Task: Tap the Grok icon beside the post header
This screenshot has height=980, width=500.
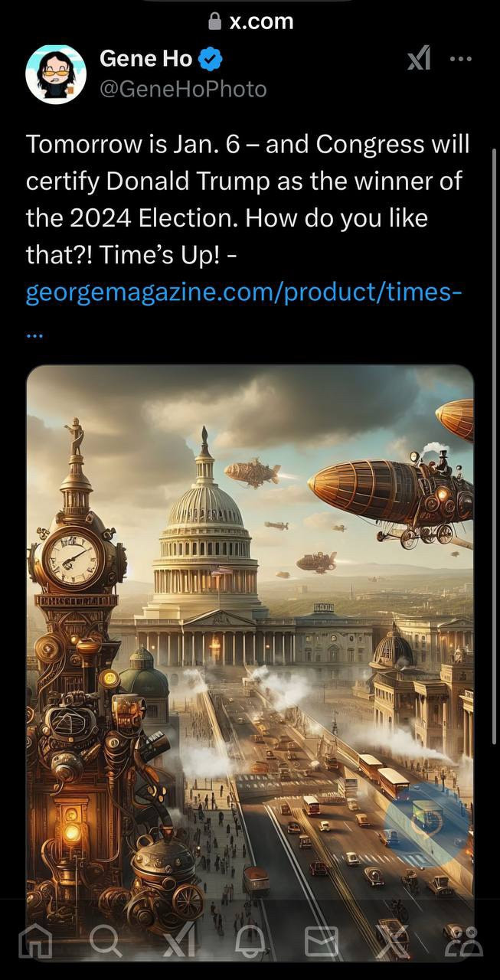Action: pos(419,58)
